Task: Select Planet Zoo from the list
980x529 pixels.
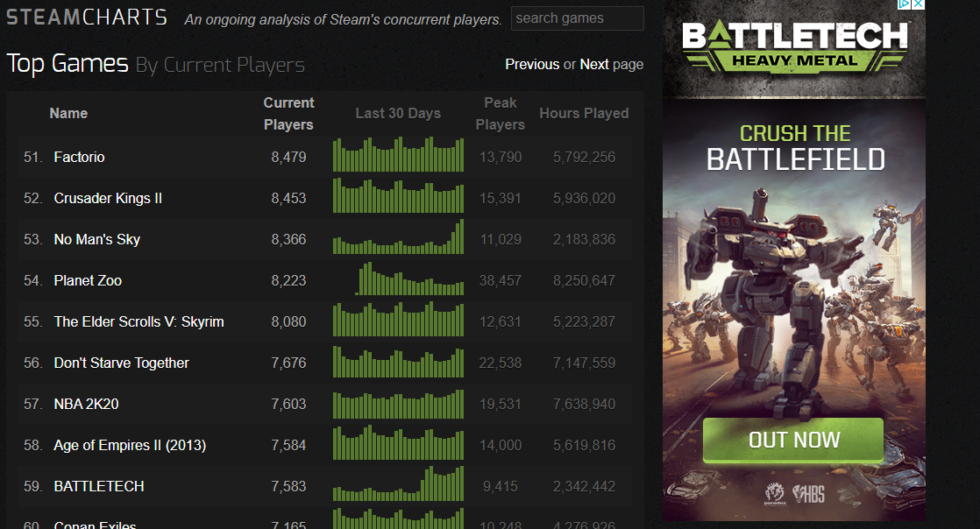Action: [x=88, y=280]
